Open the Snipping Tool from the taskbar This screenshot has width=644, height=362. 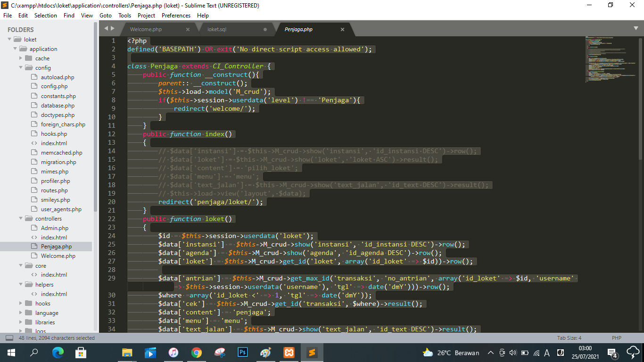219,352
